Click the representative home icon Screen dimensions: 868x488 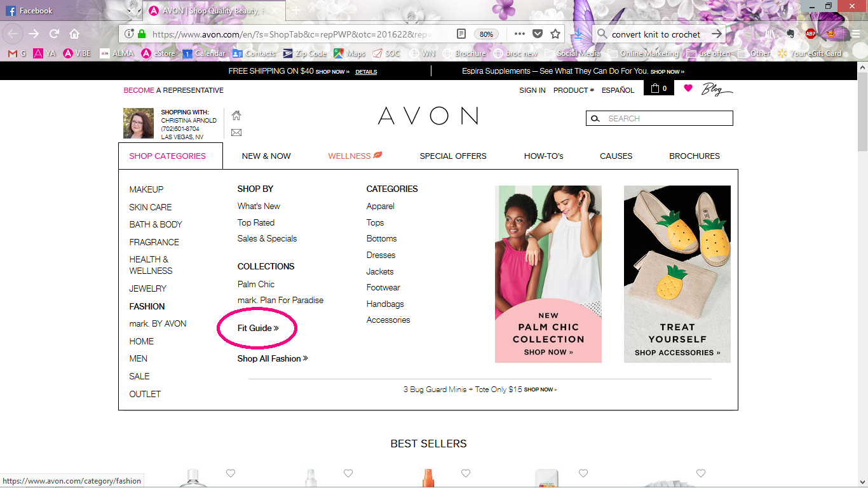236,115
